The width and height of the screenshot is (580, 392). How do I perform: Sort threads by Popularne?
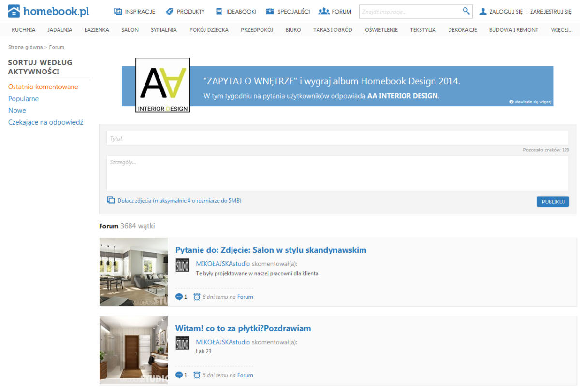[x=23, y=99]
